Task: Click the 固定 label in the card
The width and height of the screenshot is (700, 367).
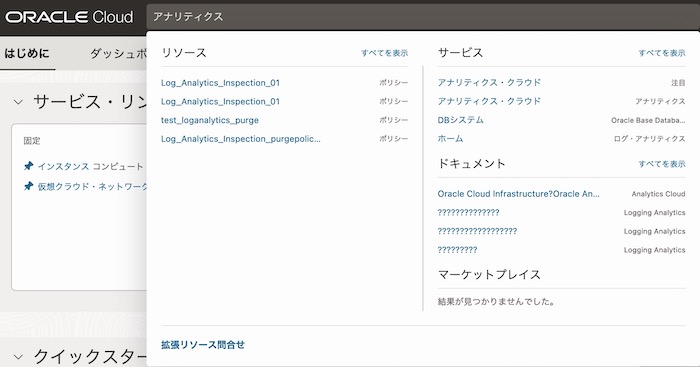Action: [32, 141]
